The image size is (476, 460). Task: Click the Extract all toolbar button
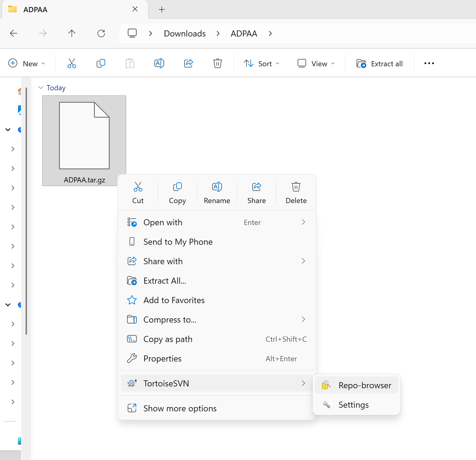[x=380, y=64]
